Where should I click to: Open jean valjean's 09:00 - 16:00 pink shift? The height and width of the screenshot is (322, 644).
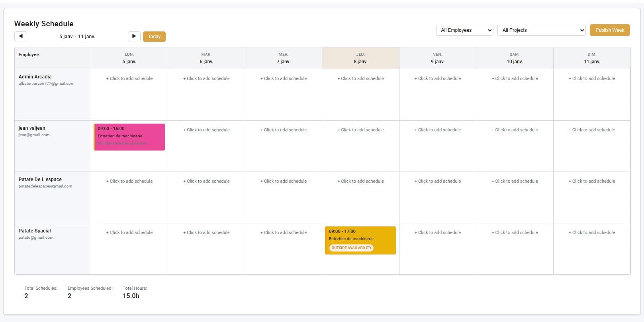(x=129, y=137)
